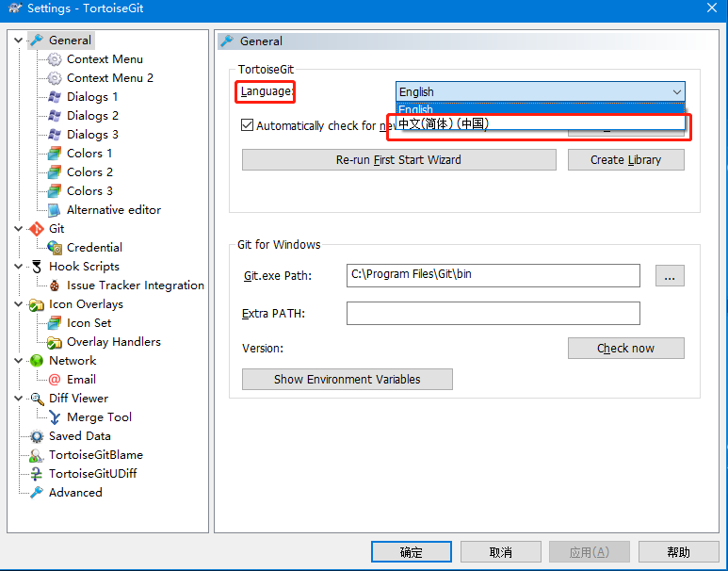
Task: Click the Dialogs 1 windows icon
Action: point(55,97)
